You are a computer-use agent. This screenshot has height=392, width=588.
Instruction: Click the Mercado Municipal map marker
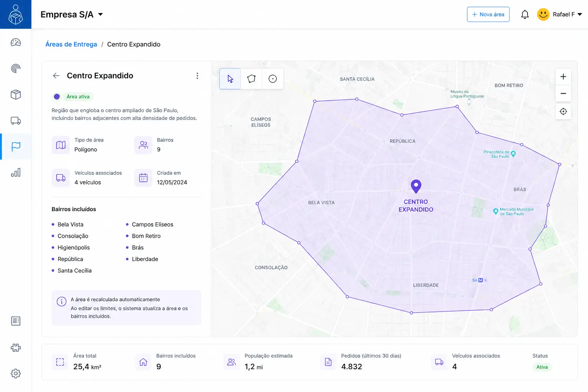coord(496,211)
